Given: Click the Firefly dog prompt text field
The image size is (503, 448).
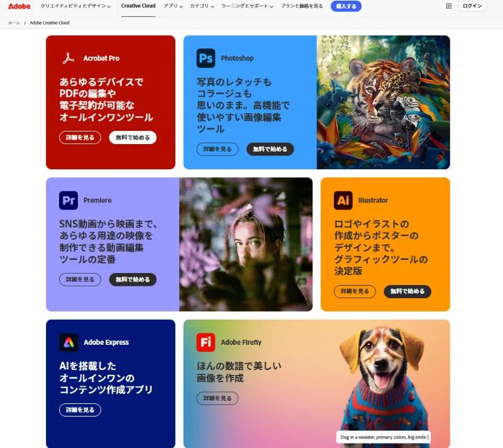Looking at the screenshot, I should pos(384,437).
